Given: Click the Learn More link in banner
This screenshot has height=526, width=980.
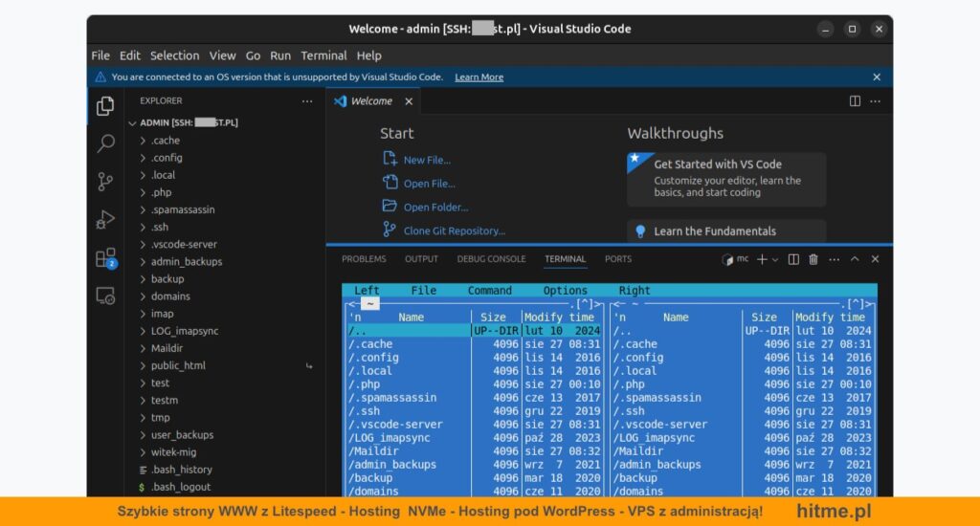Looking at the screenshot, I should coord(479,77).
